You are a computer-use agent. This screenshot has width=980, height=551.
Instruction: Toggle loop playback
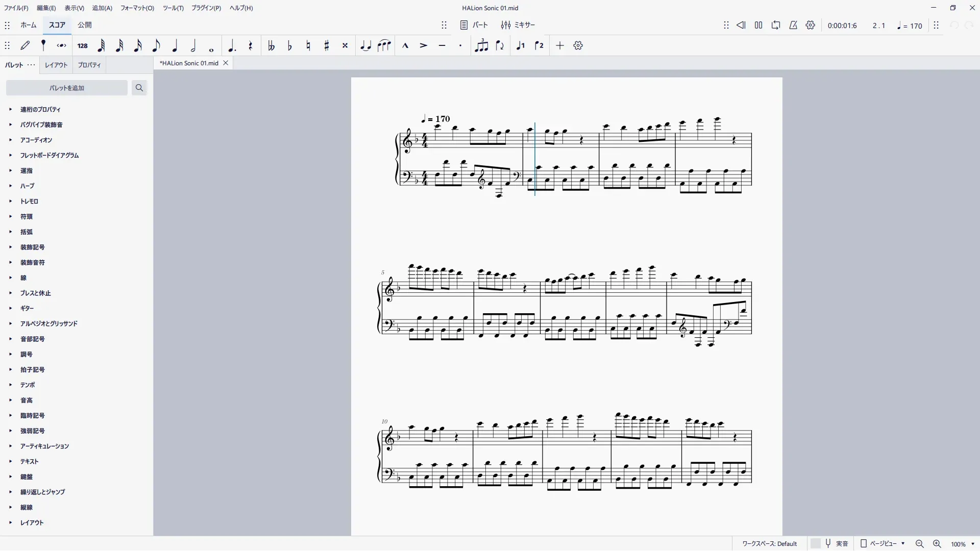[776, 25]
